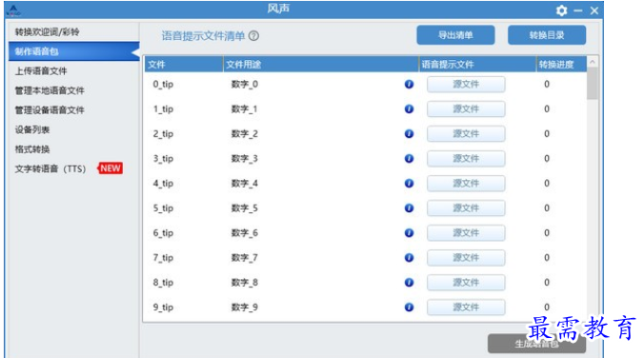The image size is (644, 358).
Task: Click the 生成语音包 button
Action: (536, 344)
